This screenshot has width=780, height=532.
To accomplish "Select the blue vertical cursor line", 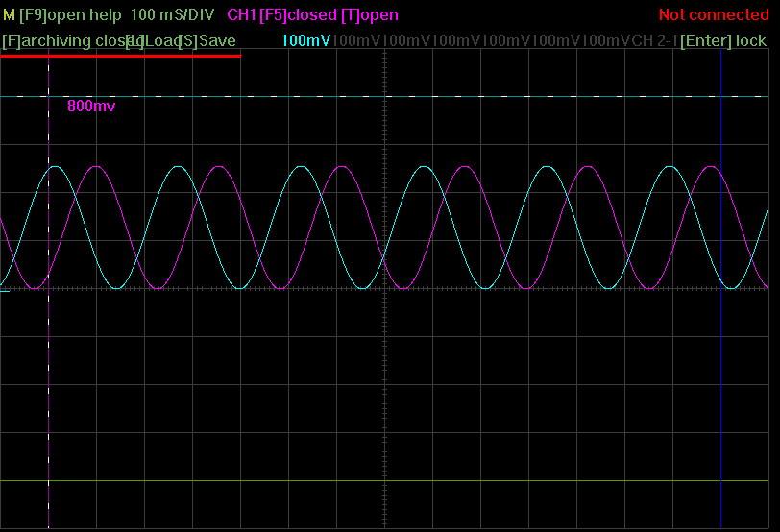I will pos(720,288).
